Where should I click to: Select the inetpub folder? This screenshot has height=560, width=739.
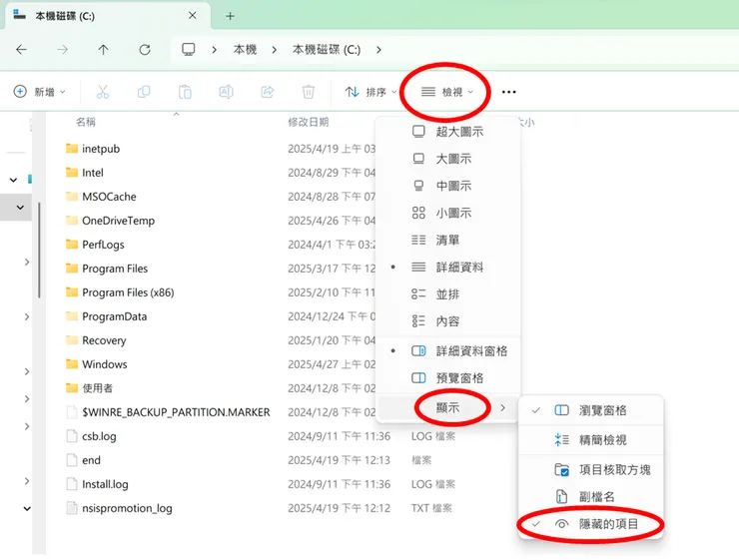tap(101, 149)
